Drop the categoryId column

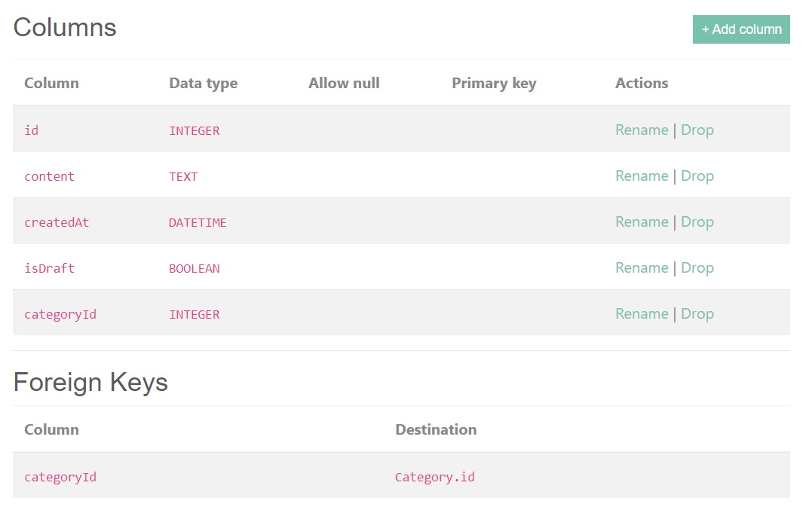pyautogui.click(x=697, y=313)
